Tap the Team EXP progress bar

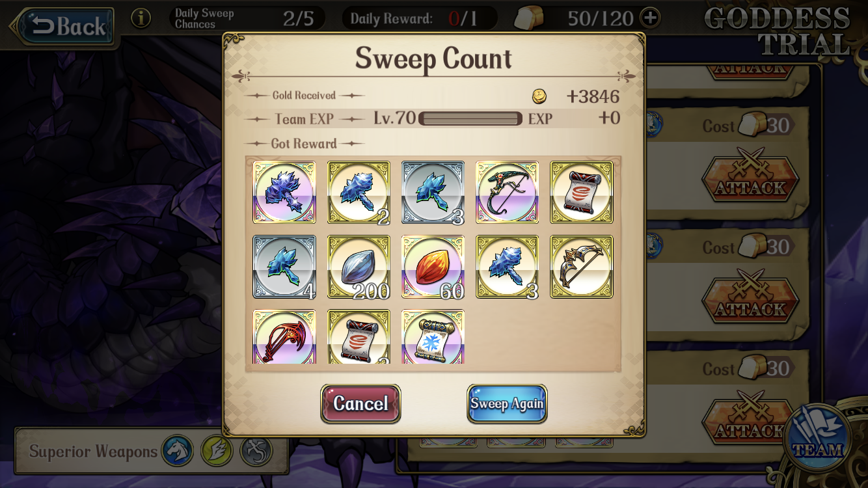pos(470,118)
